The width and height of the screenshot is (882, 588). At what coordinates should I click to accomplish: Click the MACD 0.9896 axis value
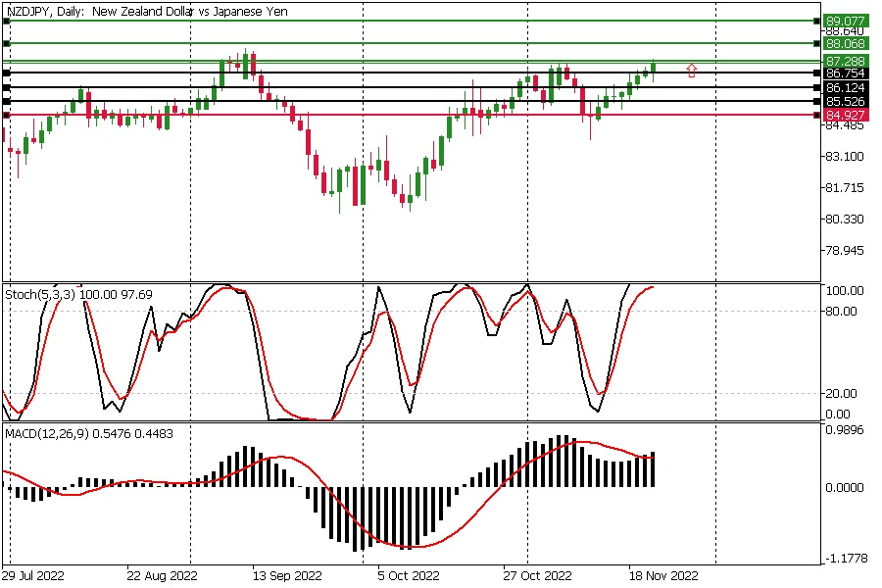point(844,430)
